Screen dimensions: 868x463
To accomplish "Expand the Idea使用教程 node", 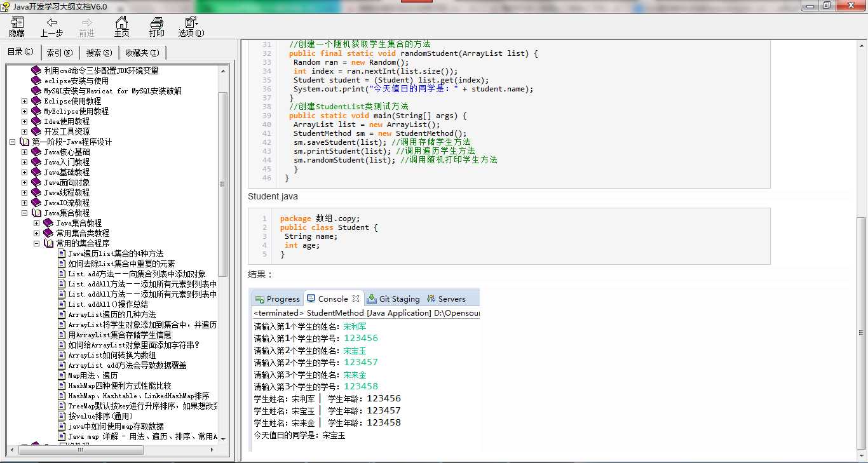I will tap(25, 121).
